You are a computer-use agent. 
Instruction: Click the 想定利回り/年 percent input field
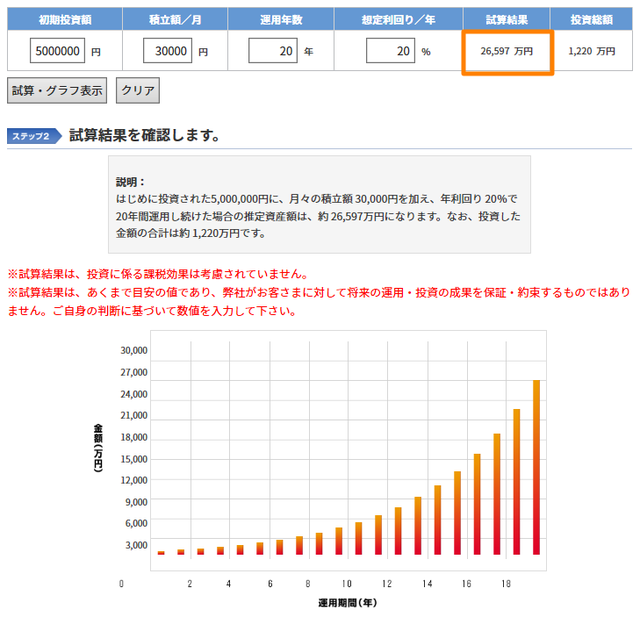[390, 51]
